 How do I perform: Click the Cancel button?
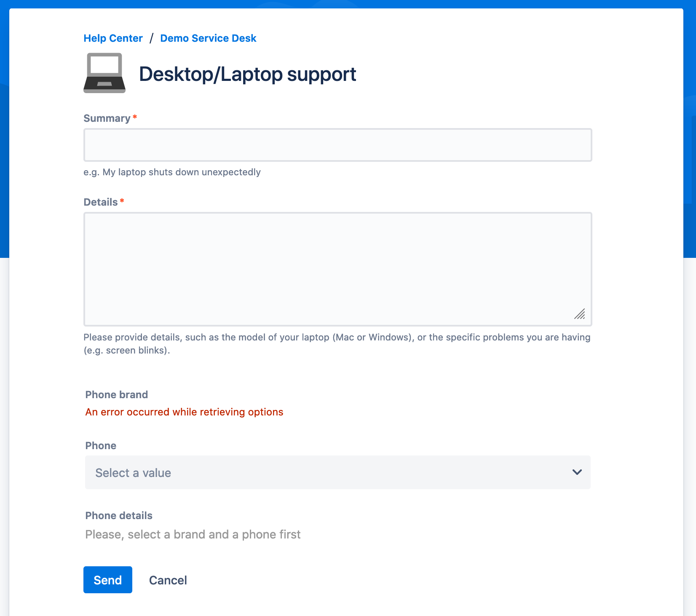click(168, 580)
